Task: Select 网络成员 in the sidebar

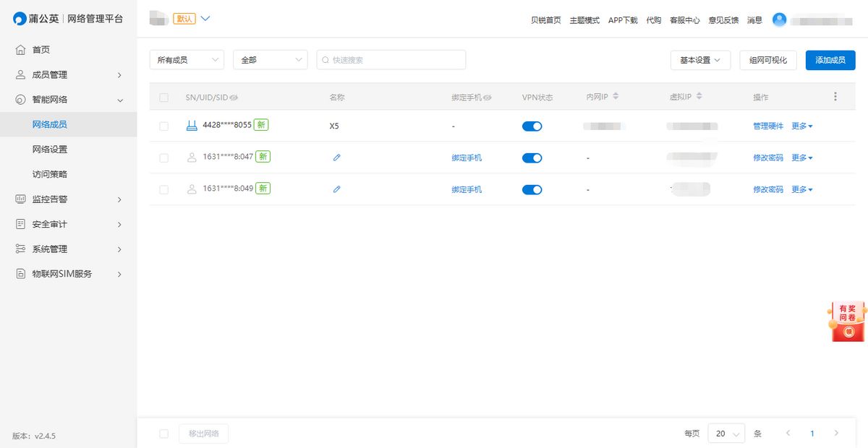Action: [68, 124]
